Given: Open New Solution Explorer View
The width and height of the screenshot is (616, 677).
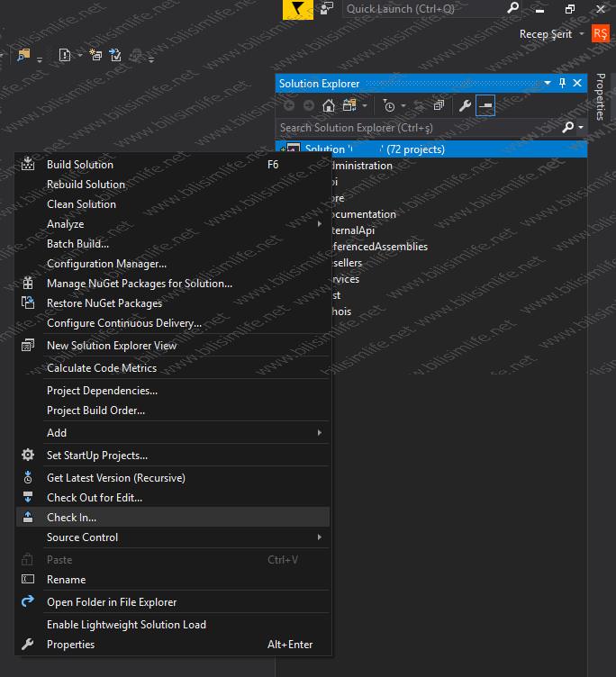Looking at the screenshot, I should point(173,346).
